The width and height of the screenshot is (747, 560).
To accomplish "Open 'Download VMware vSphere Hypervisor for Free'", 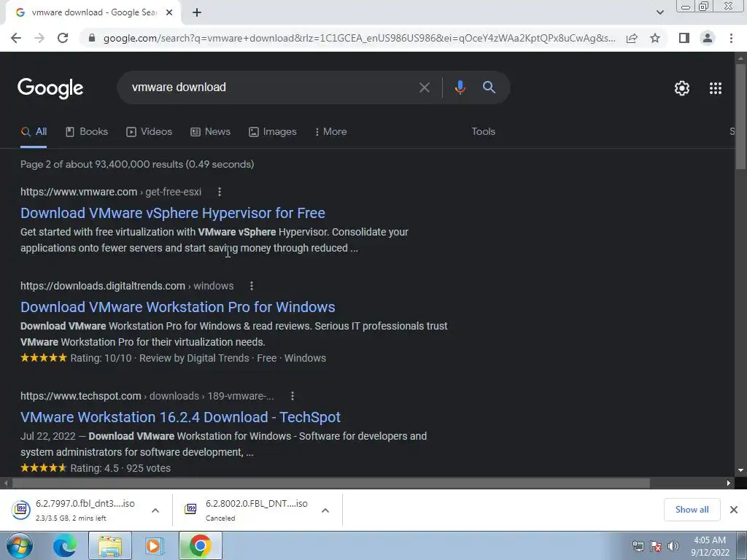I will pyautogui.click(x=173, y=213).
